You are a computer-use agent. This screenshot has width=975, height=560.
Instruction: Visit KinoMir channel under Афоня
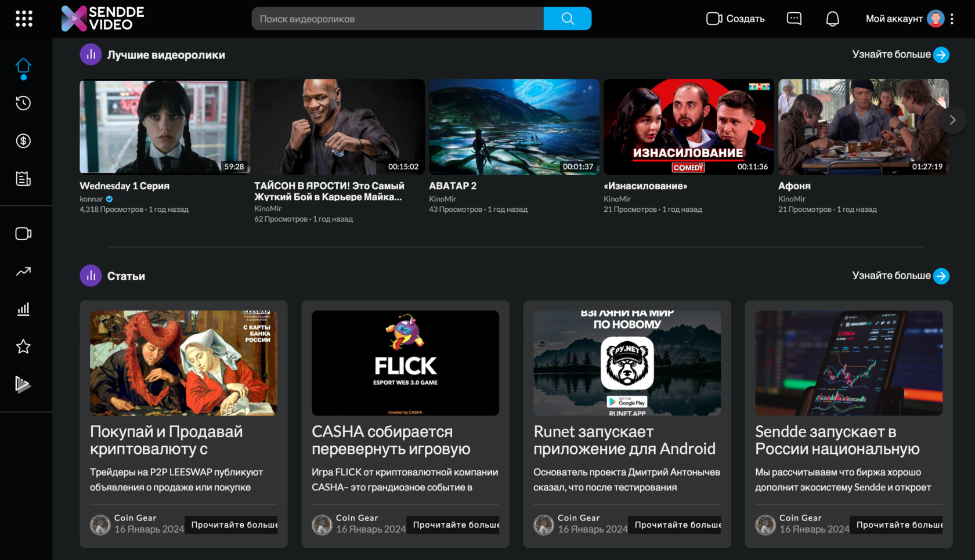tap(792, 199)
